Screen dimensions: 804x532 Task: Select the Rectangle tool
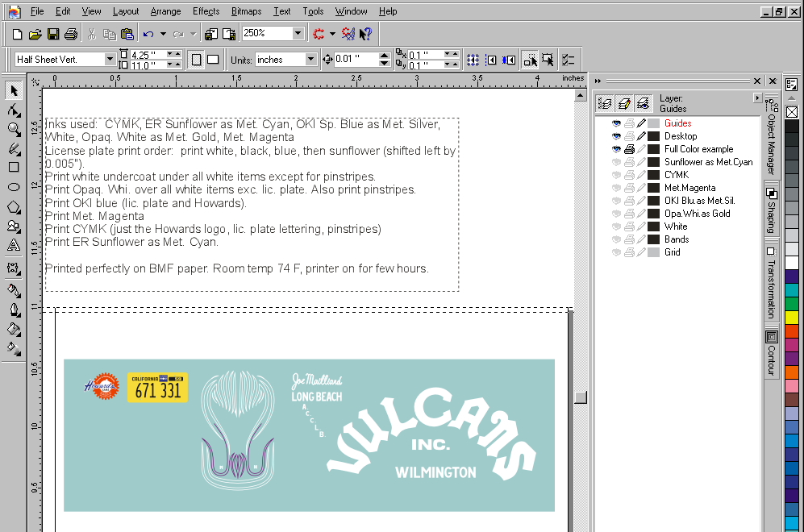coord(14,167)
